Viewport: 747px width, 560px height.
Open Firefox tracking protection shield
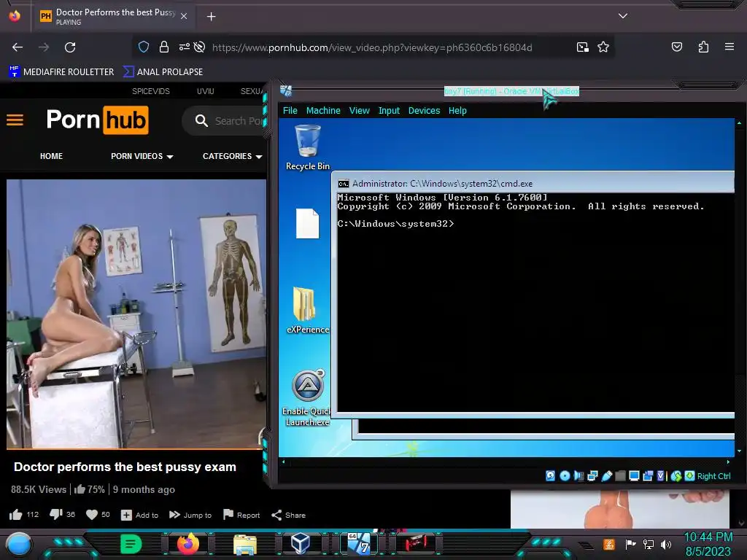point(144,47)
